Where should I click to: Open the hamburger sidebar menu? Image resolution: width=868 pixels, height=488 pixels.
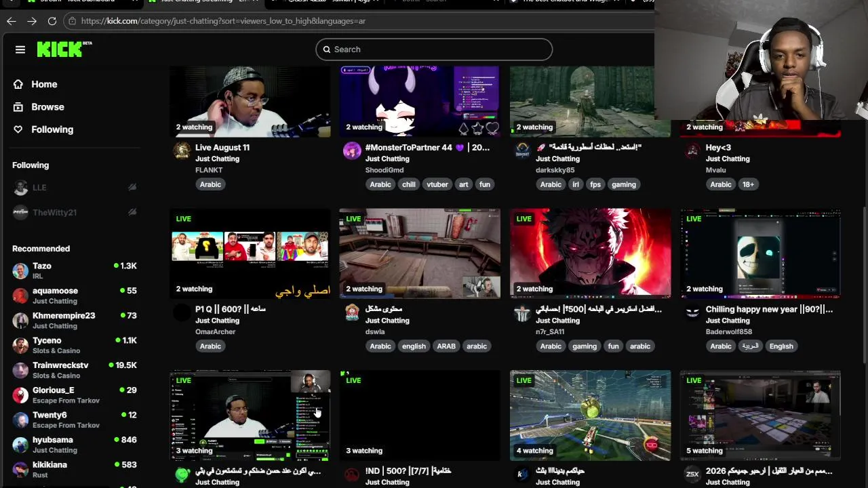[x=20, y=49]
